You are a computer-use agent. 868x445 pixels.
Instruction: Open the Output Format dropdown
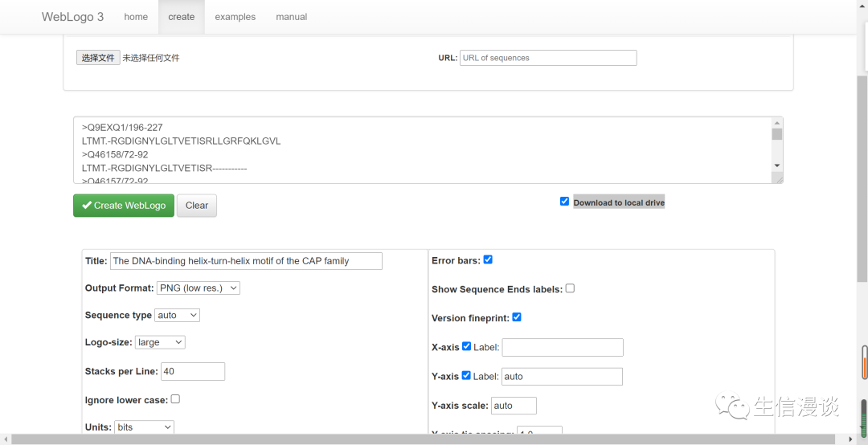pyautogui.click(x=198, y=288)
